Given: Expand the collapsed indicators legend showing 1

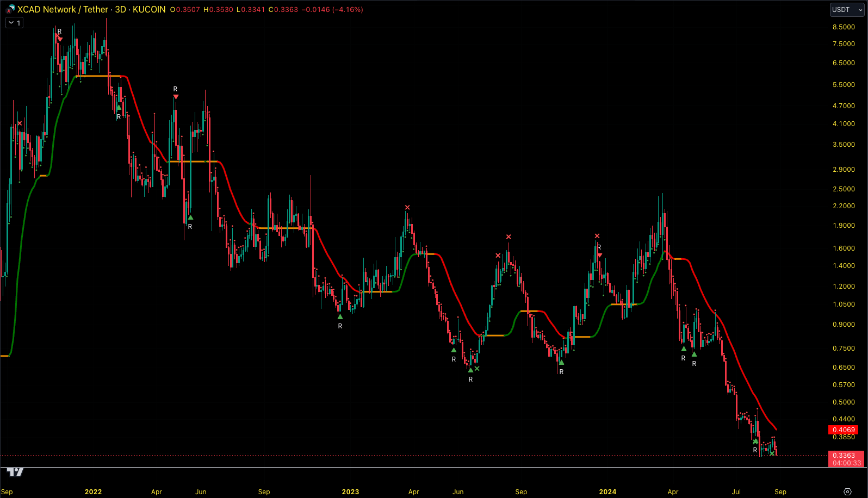Looking at the screenshot, I should 14,23.
